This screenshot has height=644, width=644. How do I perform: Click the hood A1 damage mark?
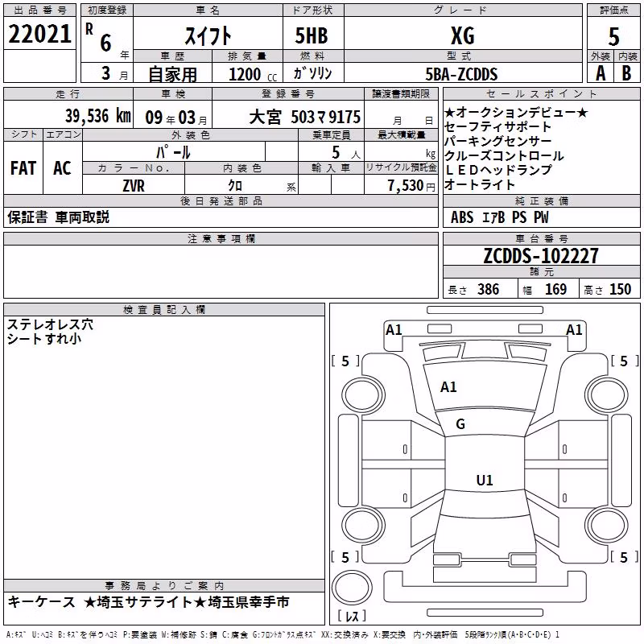pos(448,387)
